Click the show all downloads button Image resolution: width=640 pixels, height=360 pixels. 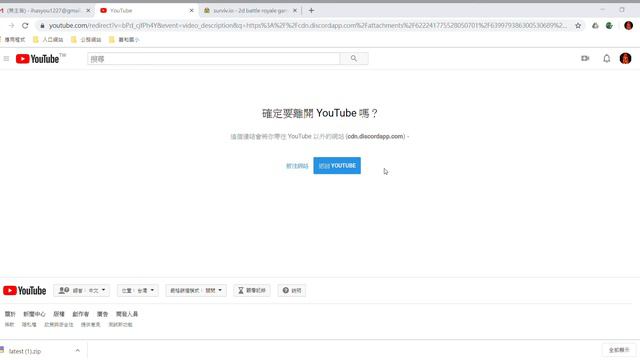pos(619,350)
